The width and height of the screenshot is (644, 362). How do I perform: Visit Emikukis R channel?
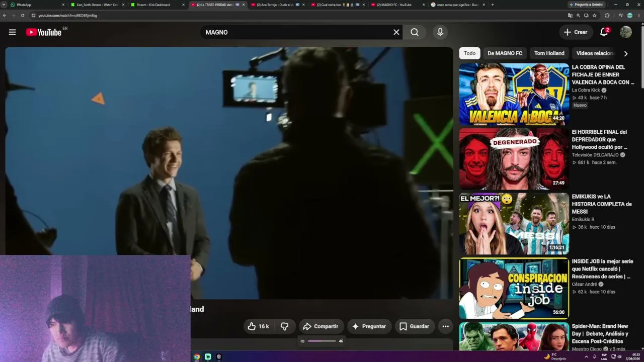point(583,219)
